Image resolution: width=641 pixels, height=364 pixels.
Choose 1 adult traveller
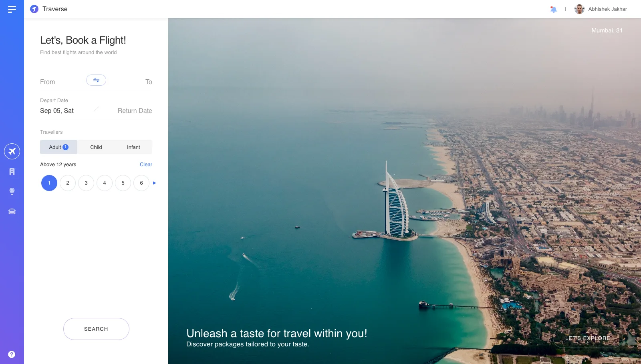coord(49,183)
